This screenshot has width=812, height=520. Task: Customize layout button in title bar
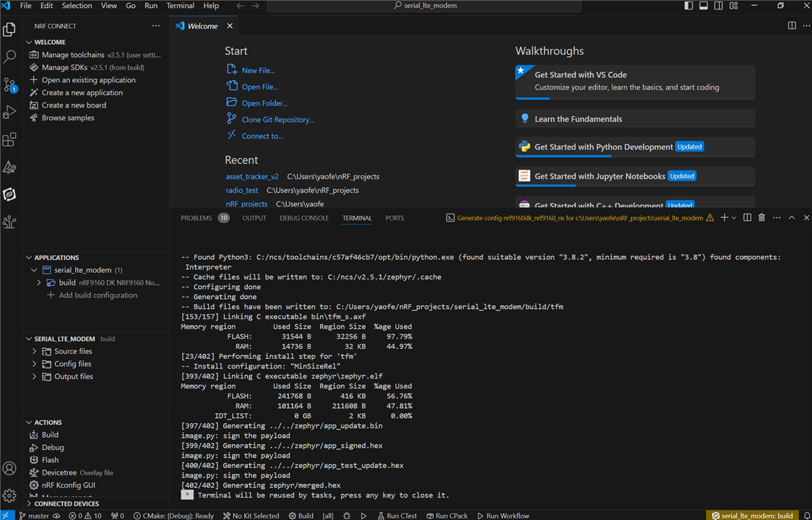[734, 6]
